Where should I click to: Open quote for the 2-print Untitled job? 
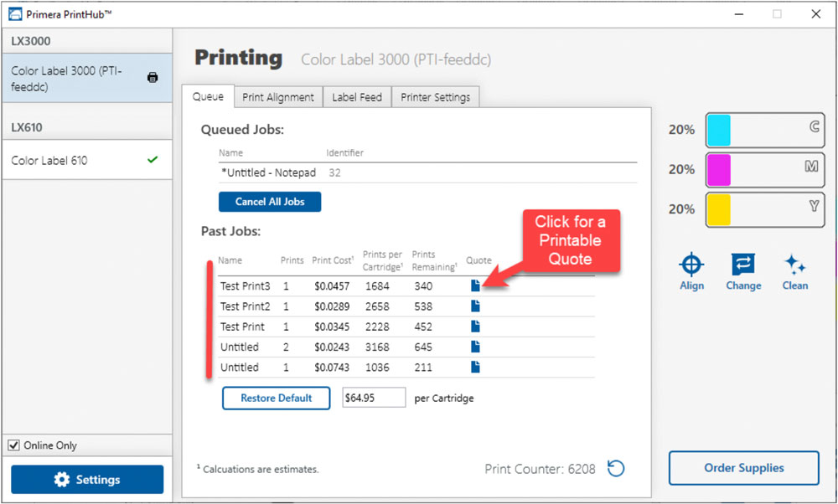coord(475,347)
